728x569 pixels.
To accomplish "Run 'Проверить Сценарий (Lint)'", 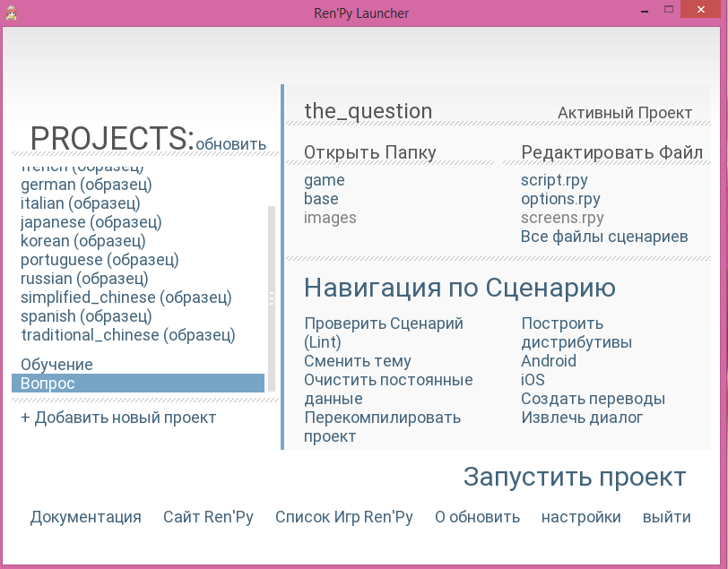I will point(384,332).
